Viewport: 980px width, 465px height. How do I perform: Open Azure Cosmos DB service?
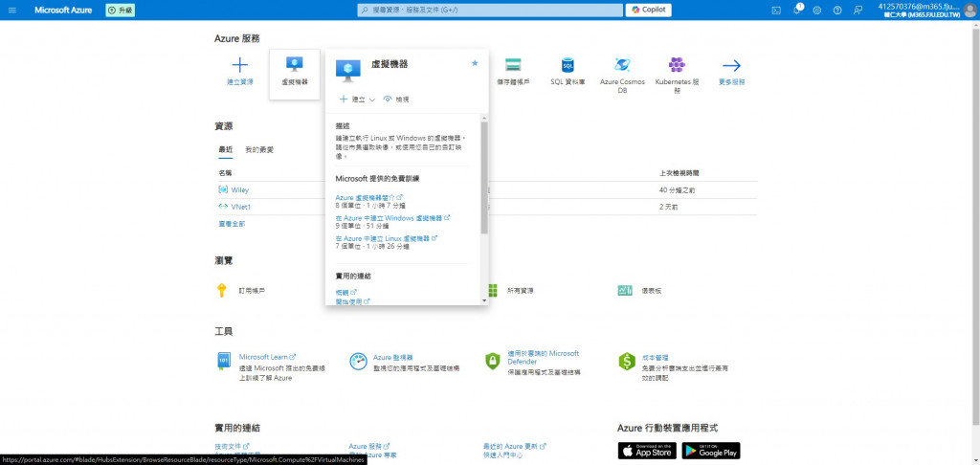622,75
